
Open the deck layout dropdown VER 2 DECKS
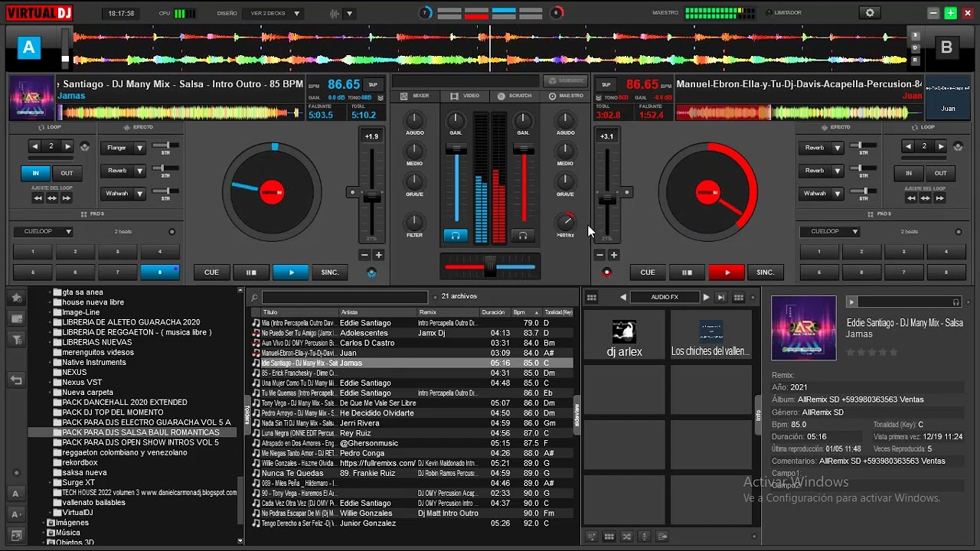coord(274,13)
